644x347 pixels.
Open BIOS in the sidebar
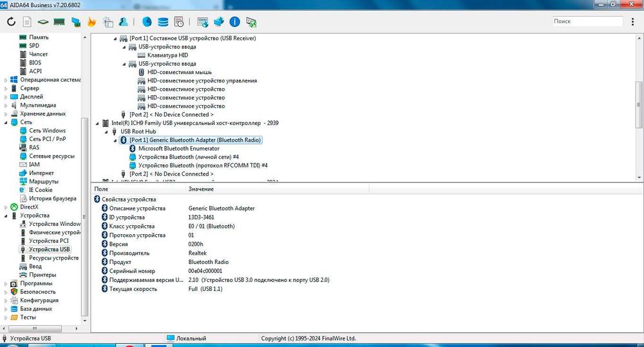pos(35,62)
